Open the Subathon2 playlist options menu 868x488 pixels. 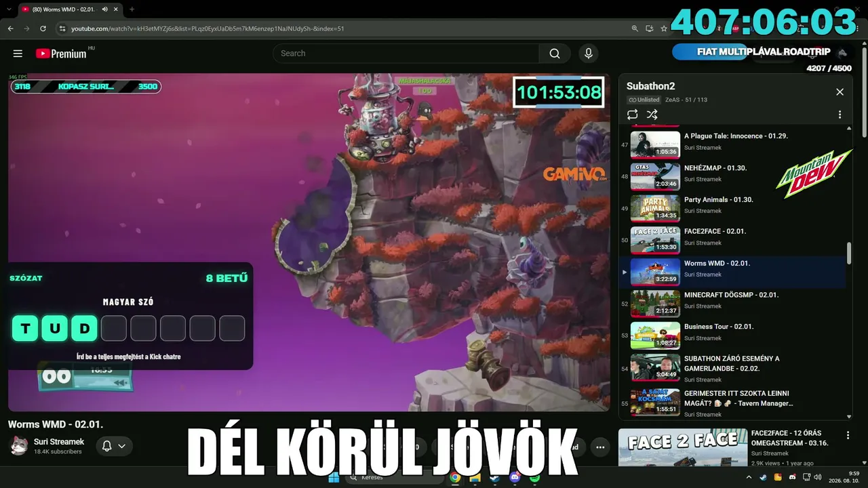(840, 115)
